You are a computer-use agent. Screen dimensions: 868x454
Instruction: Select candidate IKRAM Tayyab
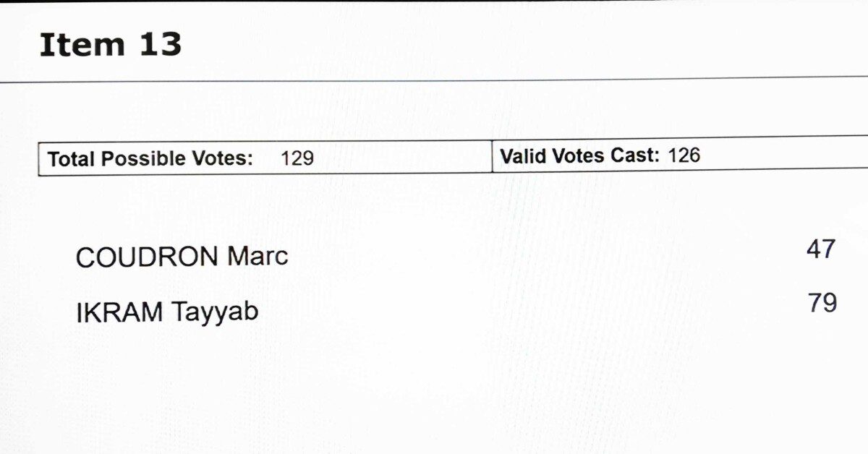click(x=167, y=312)
